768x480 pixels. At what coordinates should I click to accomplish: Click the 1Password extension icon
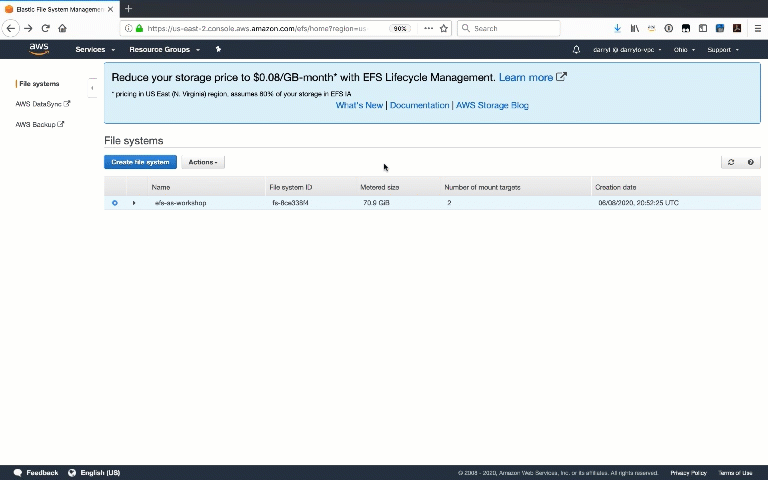click(669, 28)
